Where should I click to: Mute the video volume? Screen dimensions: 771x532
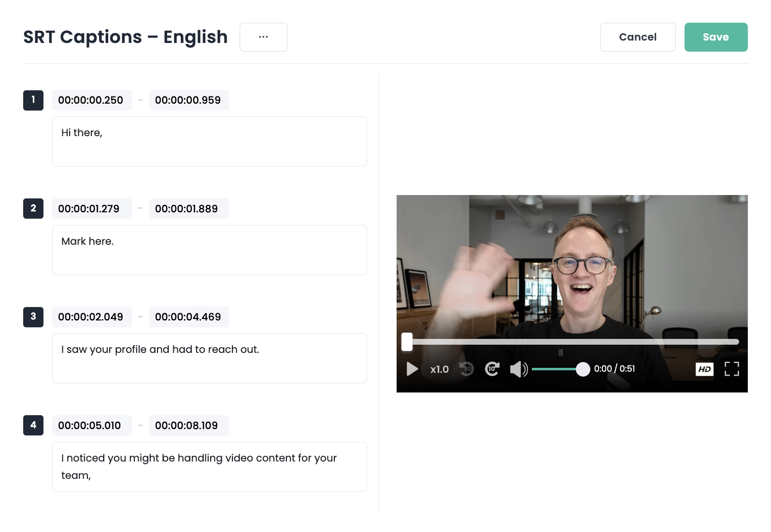coord(519,369)
